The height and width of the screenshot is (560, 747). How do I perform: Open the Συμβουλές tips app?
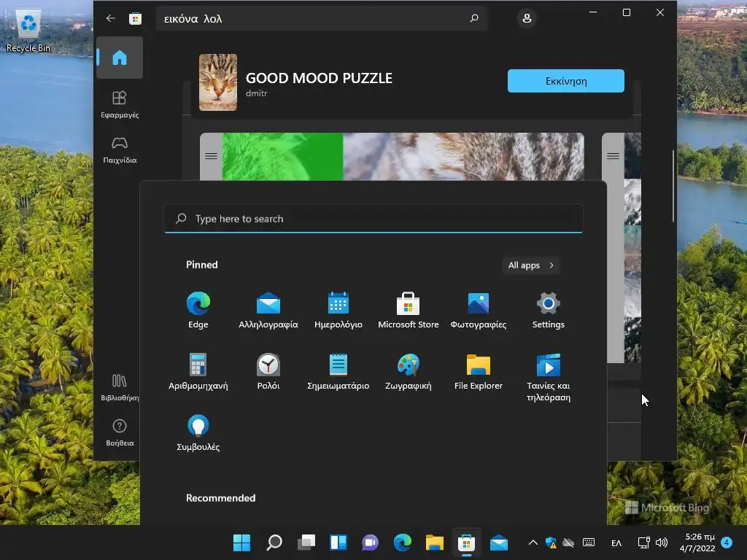pyautogui.click(x=198, y=433)
